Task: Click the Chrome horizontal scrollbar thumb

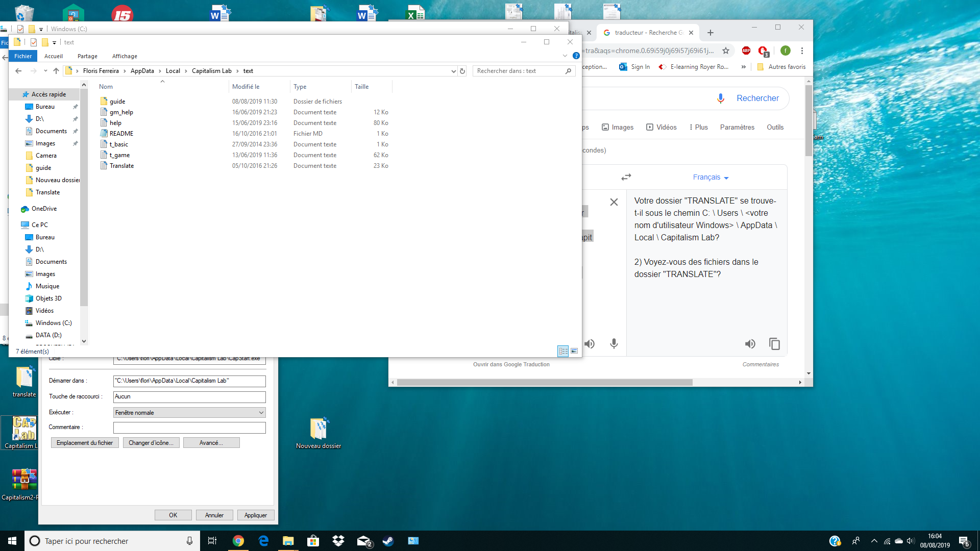Action: pos(545,382)
